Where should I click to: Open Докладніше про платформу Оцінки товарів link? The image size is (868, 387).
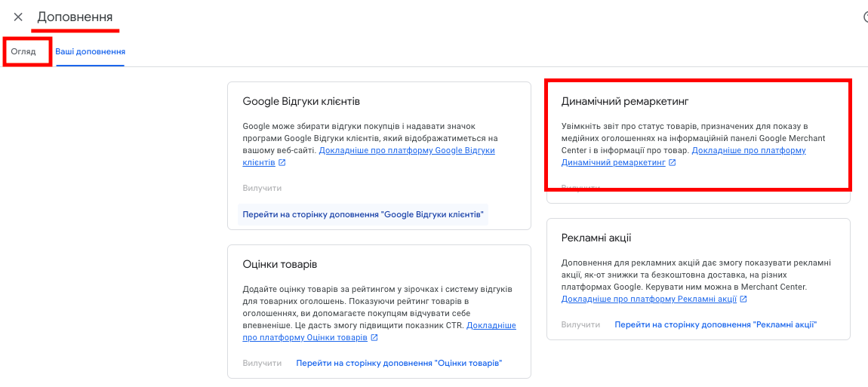379,331
